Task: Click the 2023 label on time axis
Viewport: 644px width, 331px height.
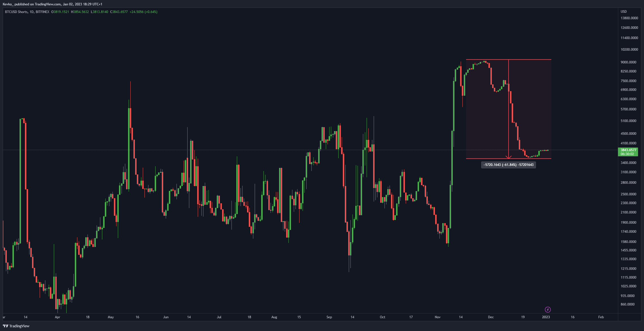Action: (546, 317)
